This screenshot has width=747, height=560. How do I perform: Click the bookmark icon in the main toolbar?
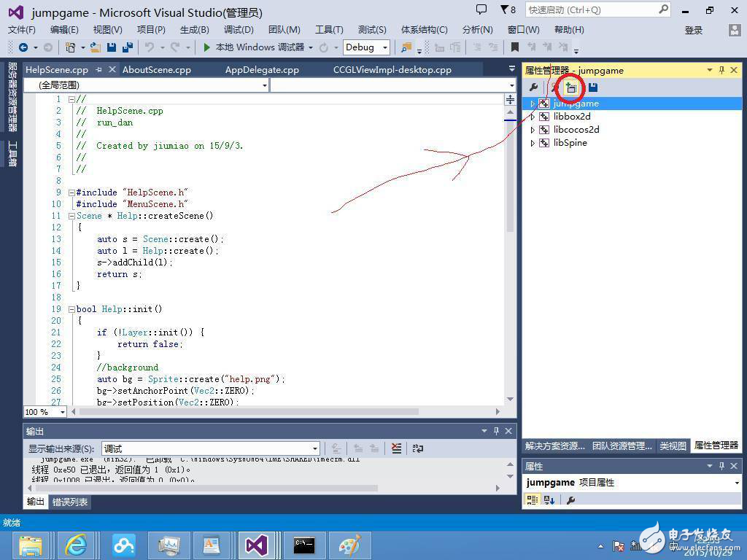pos(515,47)
